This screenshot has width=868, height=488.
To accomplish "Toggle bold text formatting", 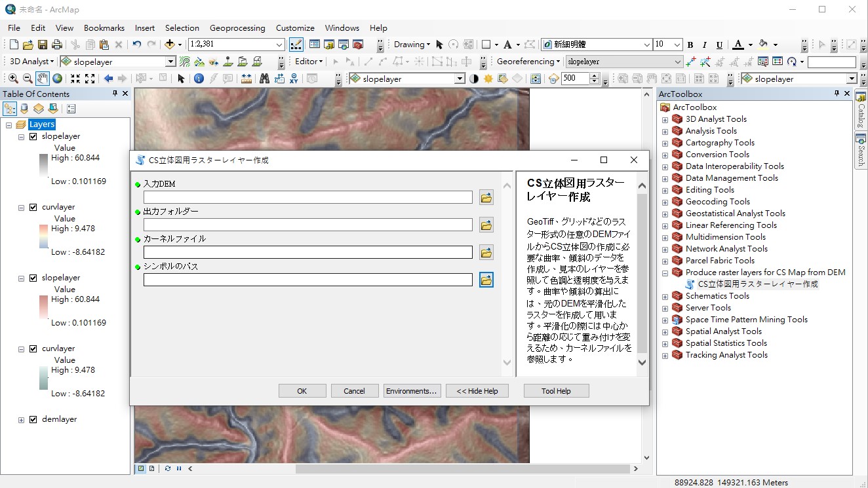I will click(x=690, y=45).
